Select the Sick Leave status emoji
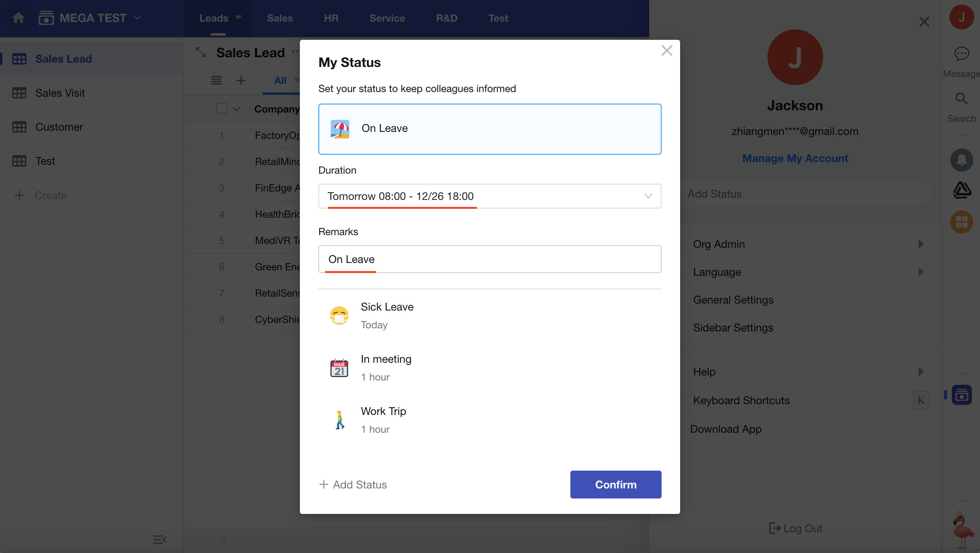The image size is (980, 553). [x=339, y=316]
